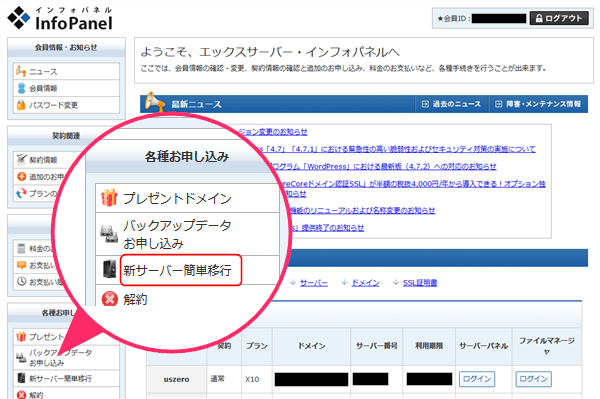This screenshot has height=399, width=600.
Task: Select 新サーバー簡単移行 in the bottom sidebar
Action: pos(66,378)
